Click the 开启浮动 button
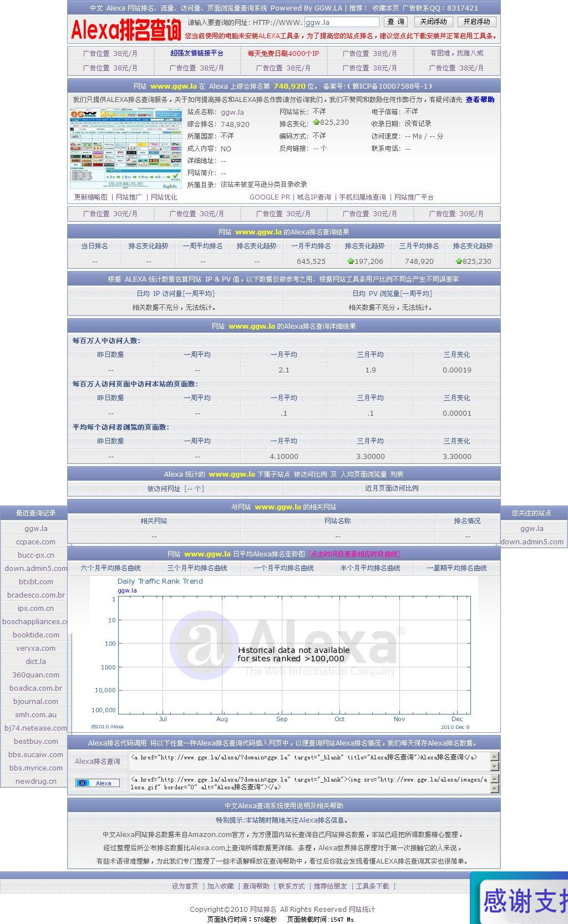This screenshot has width=568, height=924. (477, 22)
